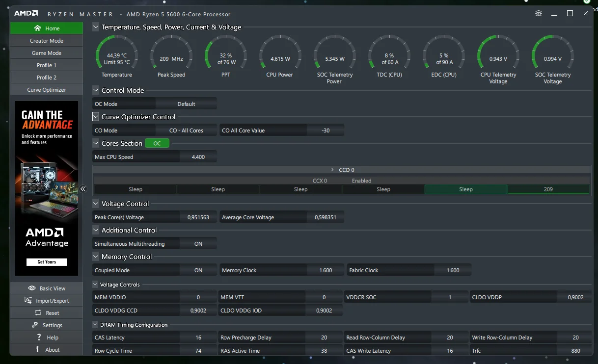
Task: Open Import/Export via its arrows icon
Action: pyautogui.click(x=28, y=301)
